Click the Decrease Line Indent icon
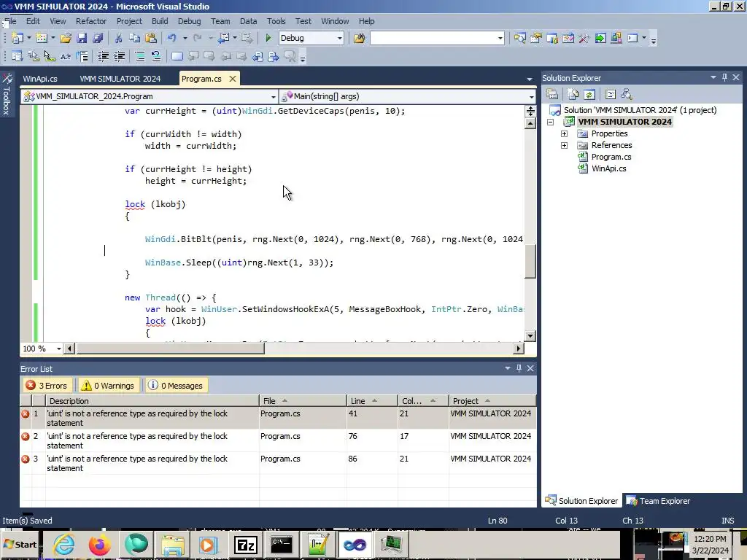The image size is (747, 560). [103, 57]
